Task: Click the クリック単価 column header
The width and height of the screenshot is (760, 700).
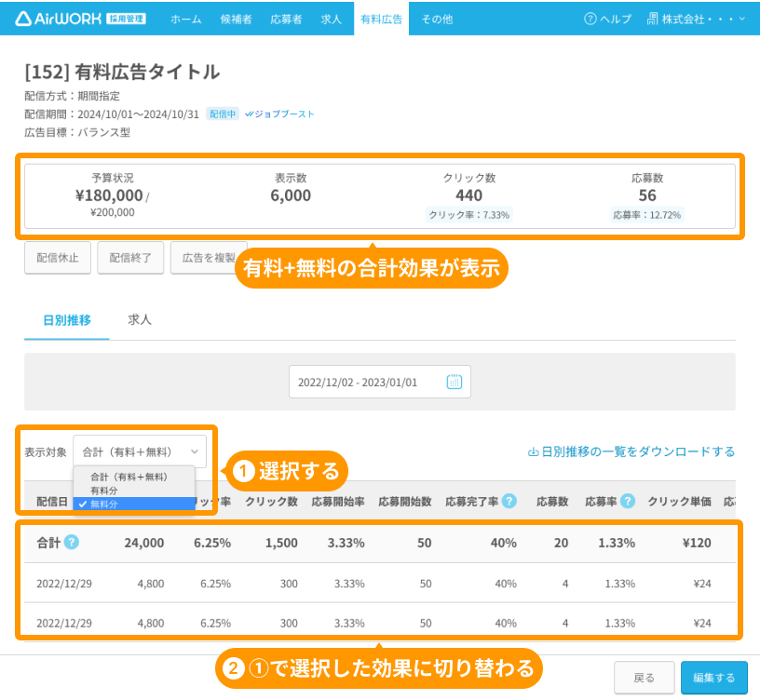Action: [680, 502]
